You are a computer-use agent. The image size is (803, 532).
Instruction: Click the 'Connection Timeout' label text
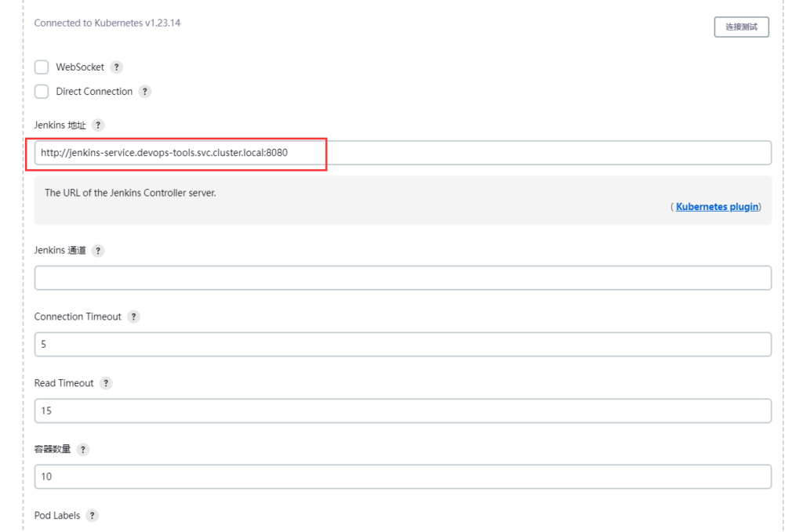[78, 317]
